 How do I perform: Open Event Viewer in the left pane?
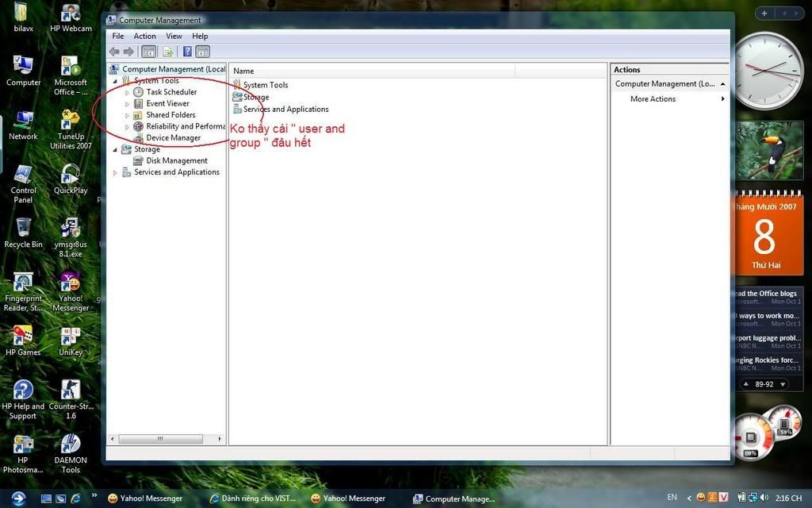point(167,103)
